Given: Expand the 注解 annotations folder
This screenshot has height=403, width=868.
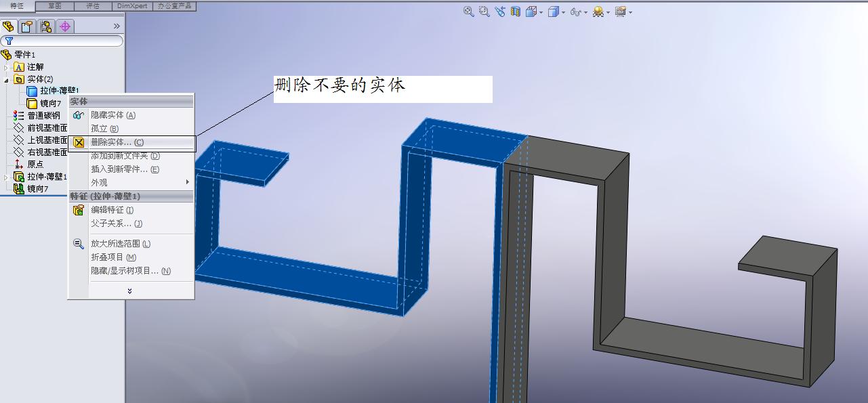Looking at the screenshot, I should click(x=6, y=67).
